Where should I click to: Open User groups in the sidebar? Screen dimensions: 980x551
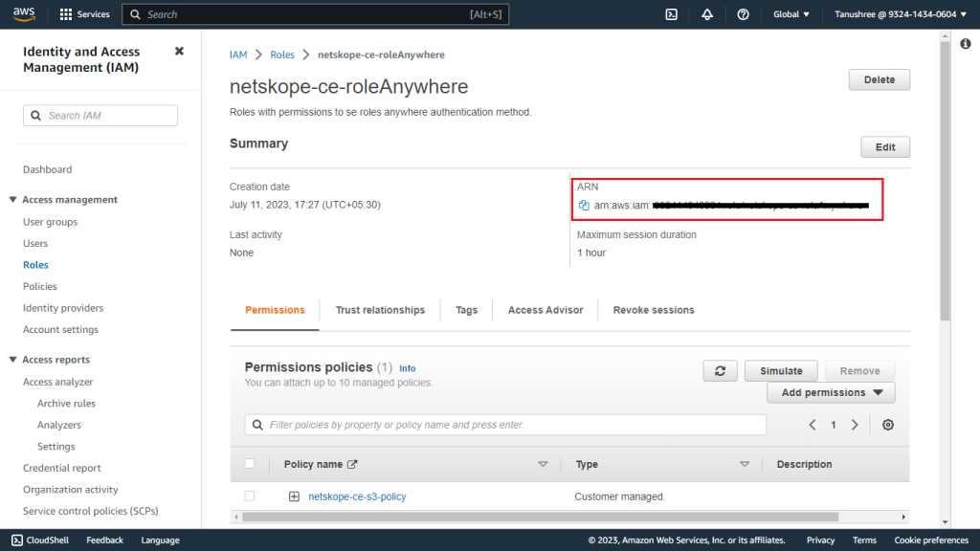pyautogui.click(x=50, y=222)
